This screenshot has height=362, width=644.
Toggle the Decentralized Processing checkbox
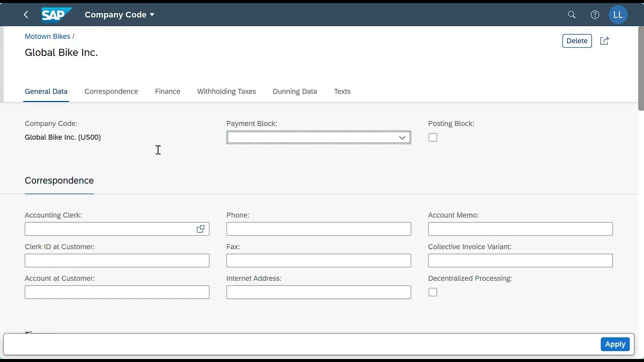click(433, 292)
